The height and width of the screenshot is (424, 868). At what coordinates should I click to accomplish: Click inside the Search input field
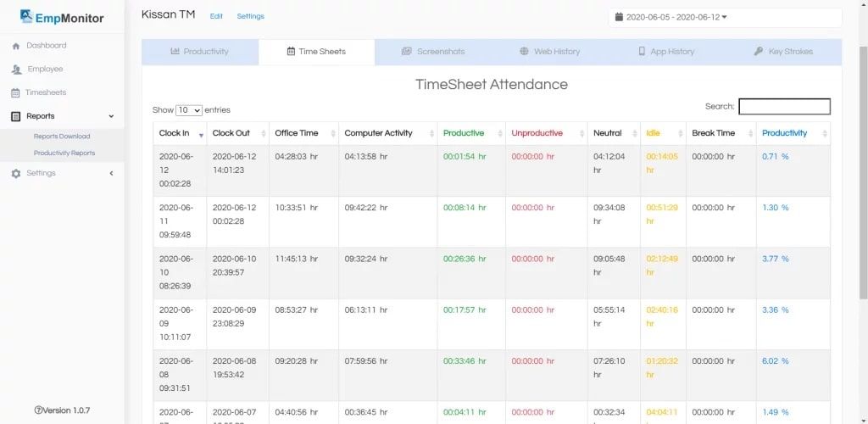784,107
